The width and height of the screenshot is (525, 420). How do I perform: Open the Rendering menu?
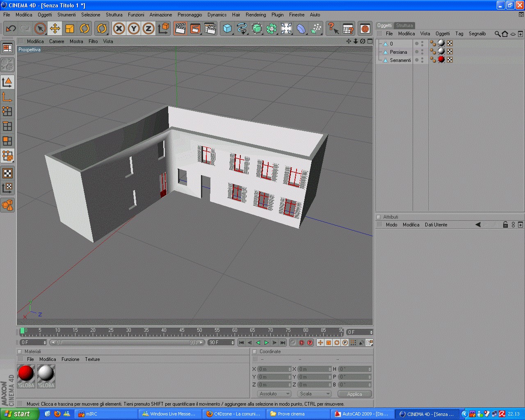(256, 15)
